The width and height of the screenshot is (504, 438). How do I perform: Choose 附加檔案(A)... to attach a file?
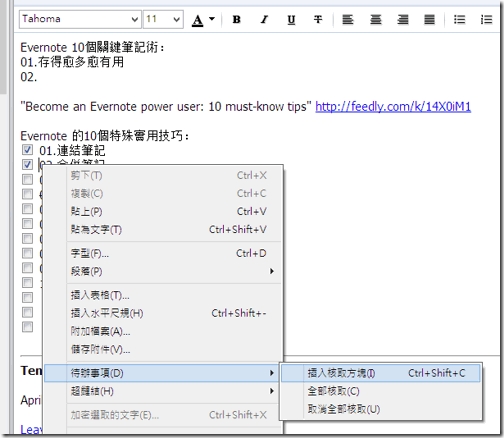click(x=163, y=331)
